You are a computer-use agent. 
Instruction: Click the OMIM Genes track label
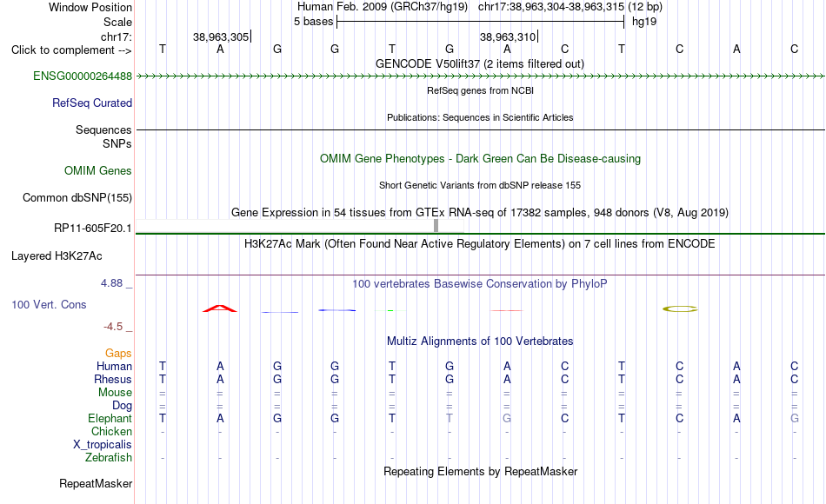(98, 170)
